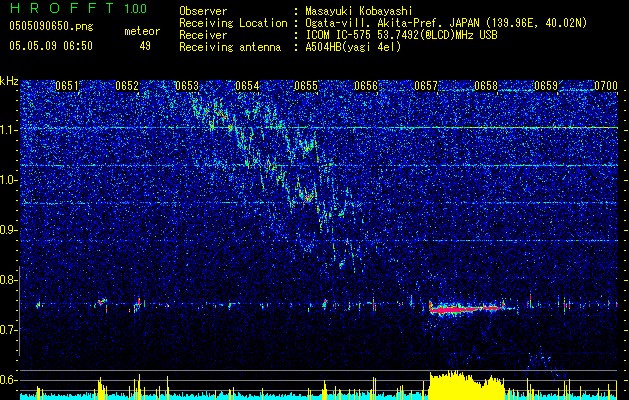The height and width of the screenshot is (400, 629).
Task: Click the Receiving Location field label
Action: coord(233,23)
